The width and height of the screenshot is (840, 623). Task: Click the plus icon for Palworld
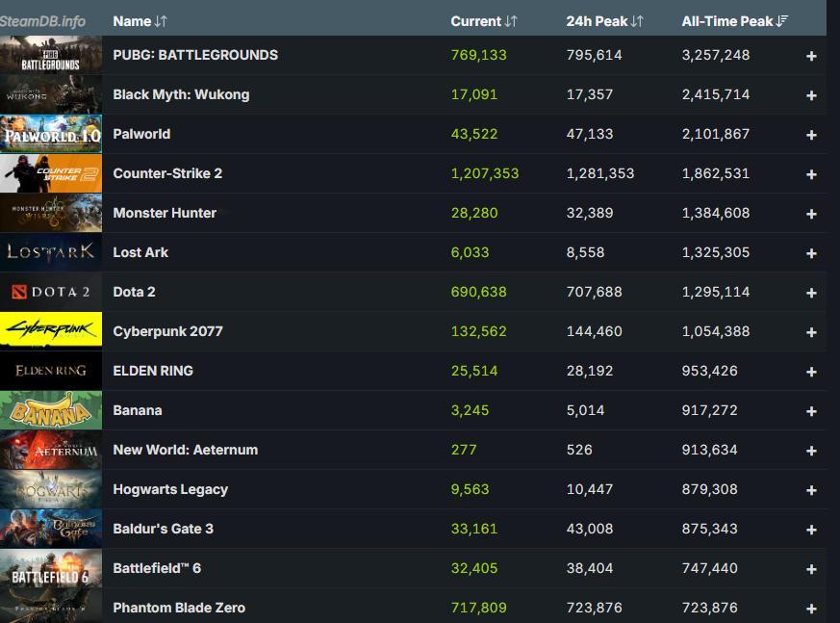point(811,135)
